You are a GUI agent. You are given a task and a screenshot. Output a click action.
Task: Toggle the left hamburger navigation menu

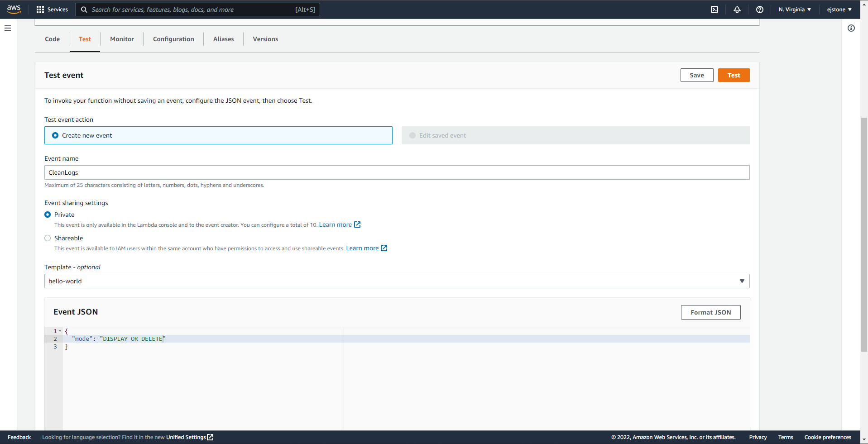8,28
